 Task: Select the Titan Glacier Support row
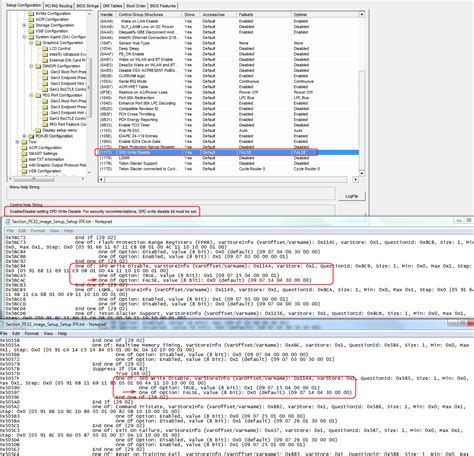click(x=229, y=163)
